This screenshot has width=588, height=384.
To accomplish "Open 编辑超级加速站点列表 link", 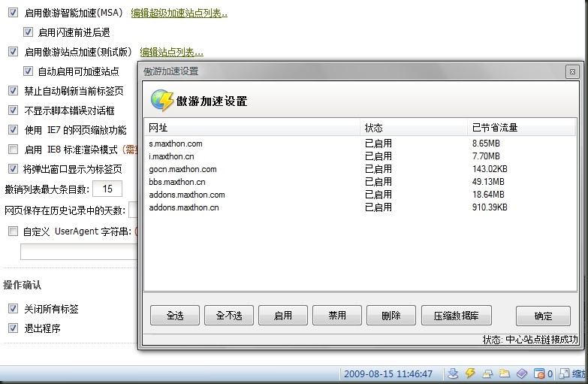I will [179, 13].
